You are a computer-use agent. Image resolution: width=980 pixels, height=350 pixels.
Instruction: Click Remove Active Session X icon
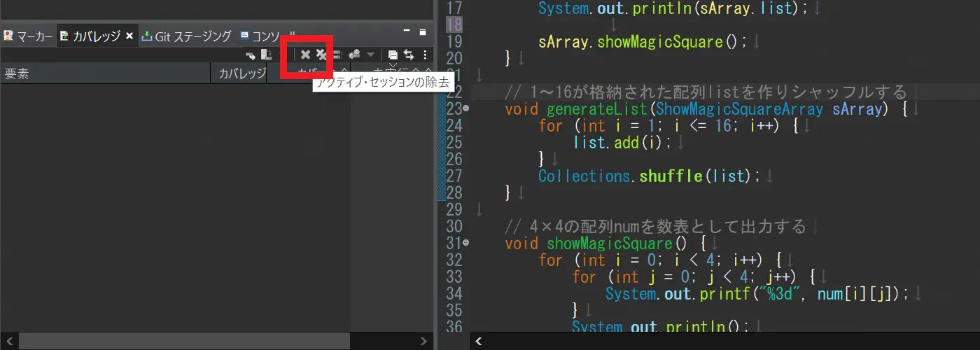tap(305, 55)
